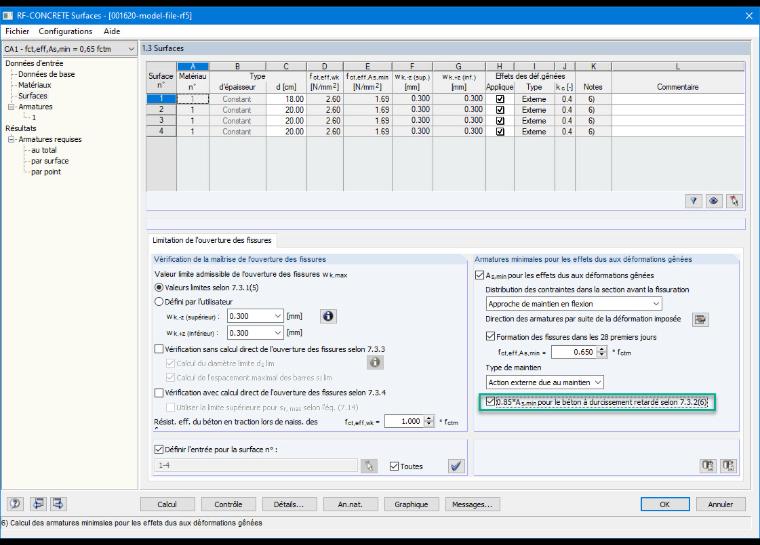
Task: Open the Configurations menu
Action: pyautogui.click(x=65, y=31)
